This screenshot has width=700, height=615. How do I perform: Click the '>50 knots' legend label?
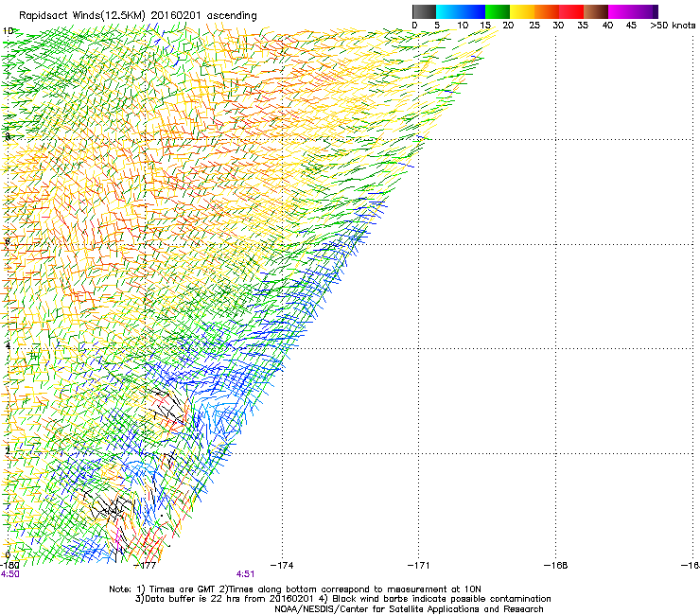[x=673, y=26]
